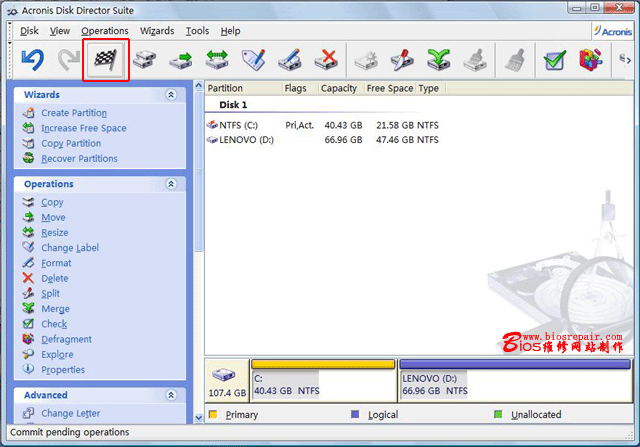The image size is (640, 447).
Task: Click Properties in the Operations panel
Action: 63,370
